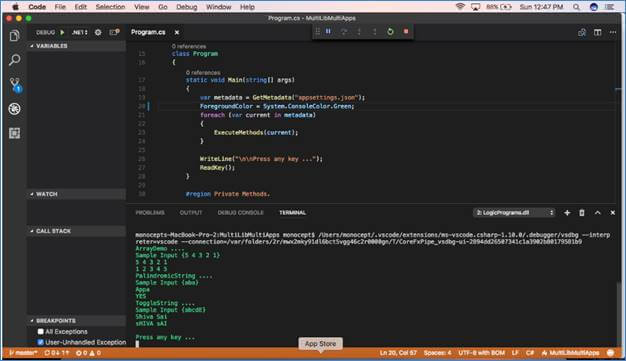This screenshot has width=626, height=361.
Task: Split the editor with split icon
Action: [597, 32]
